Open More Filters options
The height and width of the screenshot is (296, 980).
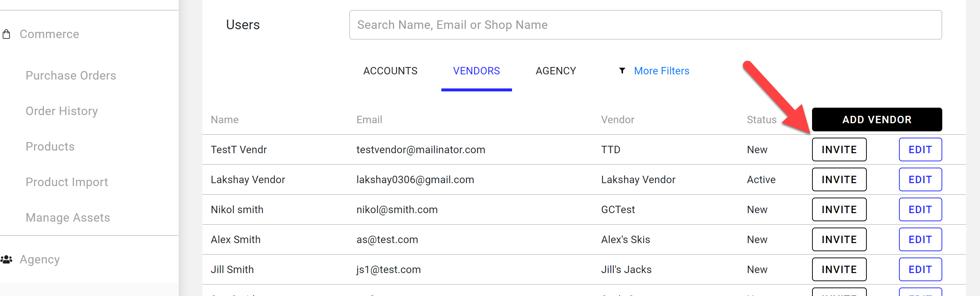pyautogui.click(x=661, y=71)
